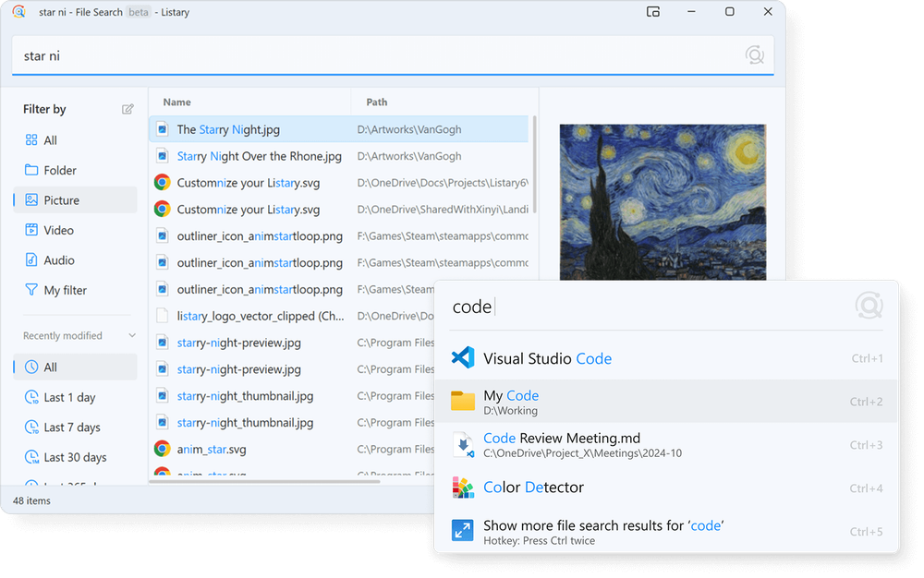Show more file search results for 'code'

[x=666, y=531]
